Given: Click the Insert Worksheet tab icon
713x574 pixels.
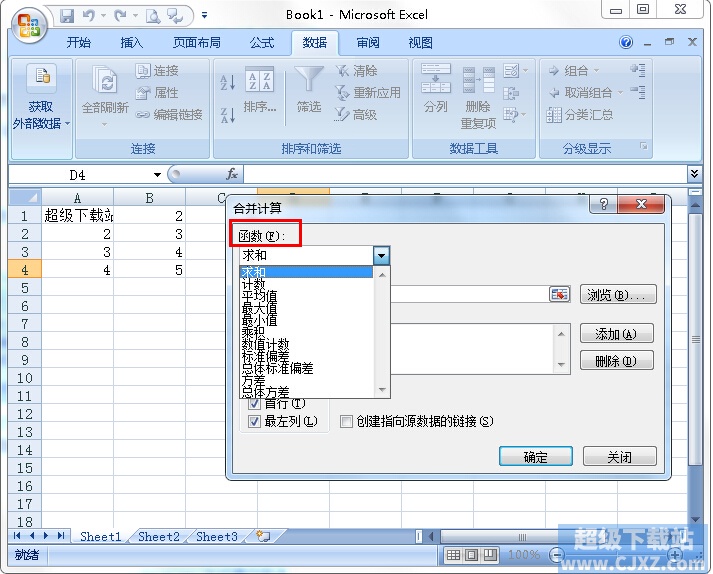Looking at the screenshot, I should point(263,536).
